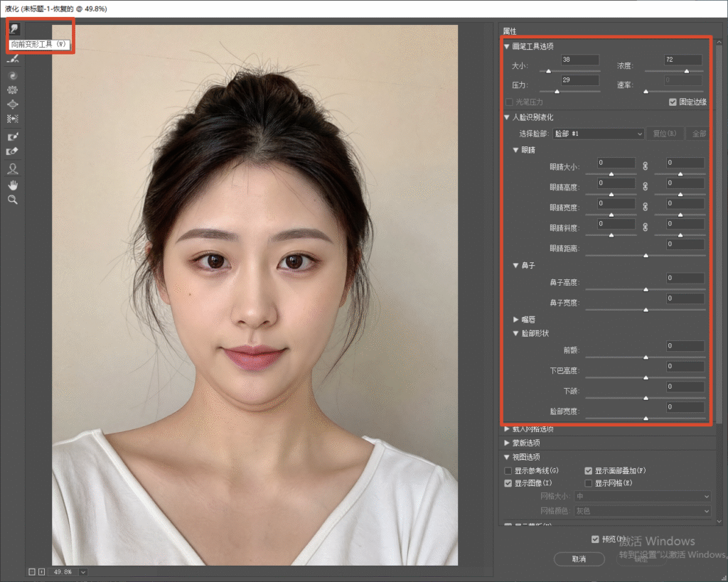
Task: Collapse the 人脸识别液化 section
Action: tap(506, 117)
